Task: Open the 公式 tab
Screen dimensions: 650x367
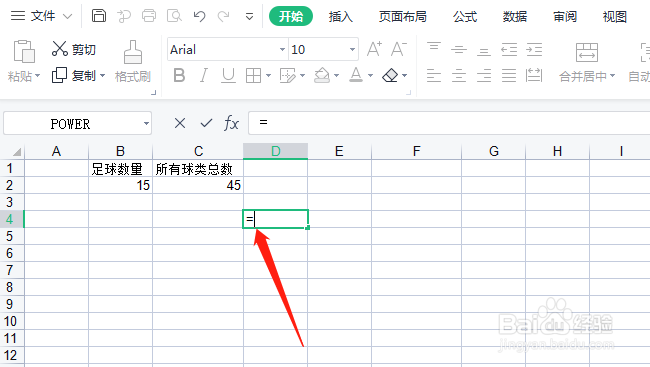Action: 465,17
